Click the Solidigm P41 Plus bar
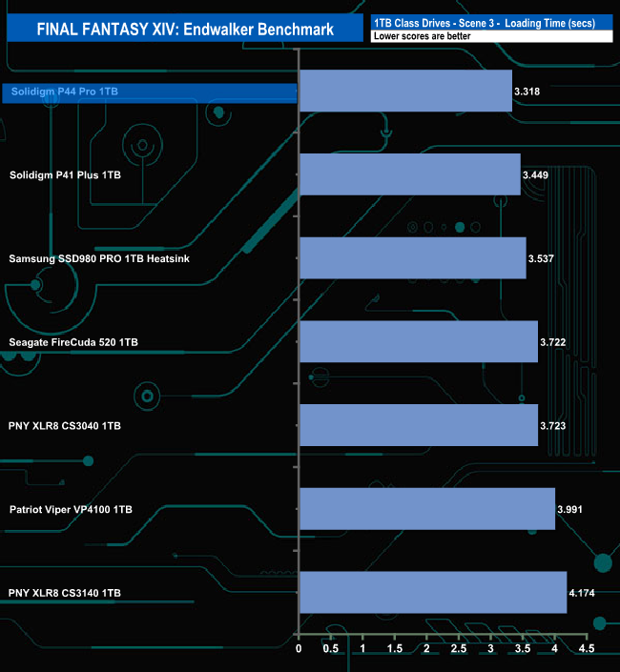 pyautogui.click(x=410, y=174)
